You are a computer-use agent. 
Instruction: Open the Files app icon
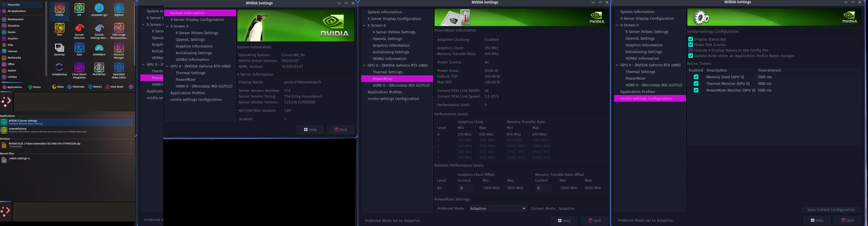(59, 29)
